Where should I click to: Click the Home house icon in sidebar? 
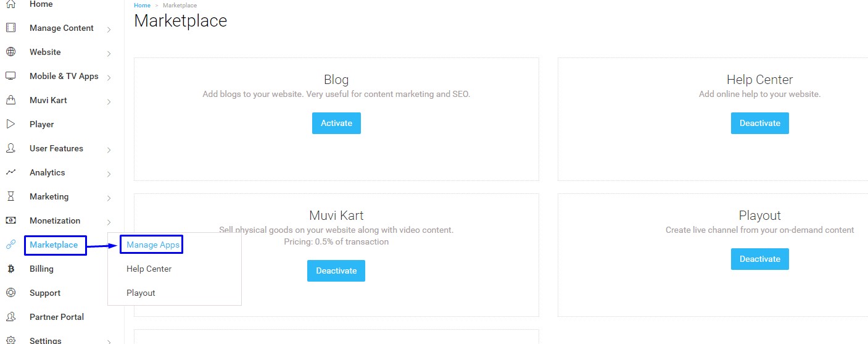pyautogui.click(x=10, y=4)
